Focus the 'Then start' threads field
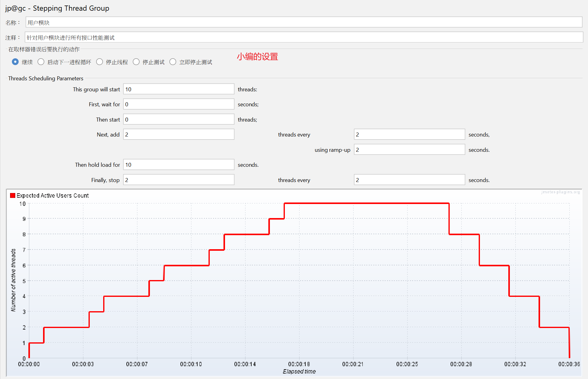The image size is (588, 379). [x=179, y=119]
